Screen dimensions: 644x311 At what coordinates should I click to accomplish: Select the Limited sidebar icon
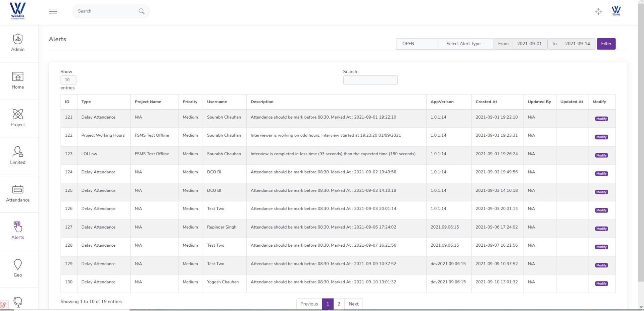18,155
